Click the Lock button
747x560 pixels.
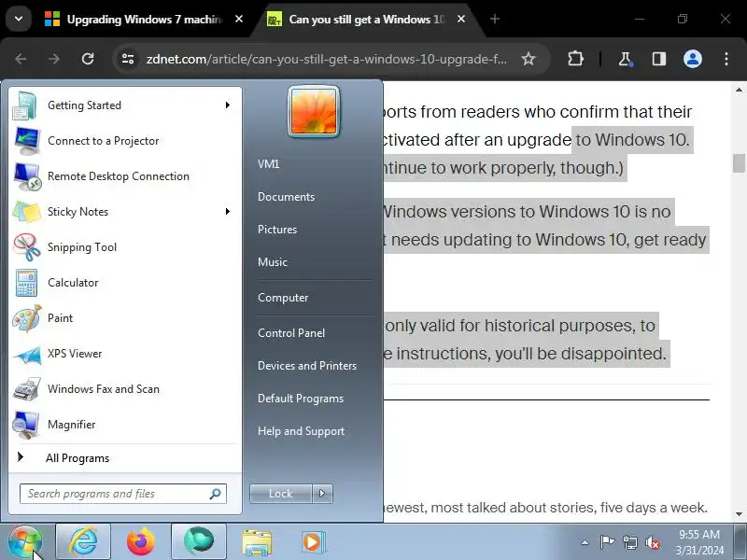tap(281, 494)
